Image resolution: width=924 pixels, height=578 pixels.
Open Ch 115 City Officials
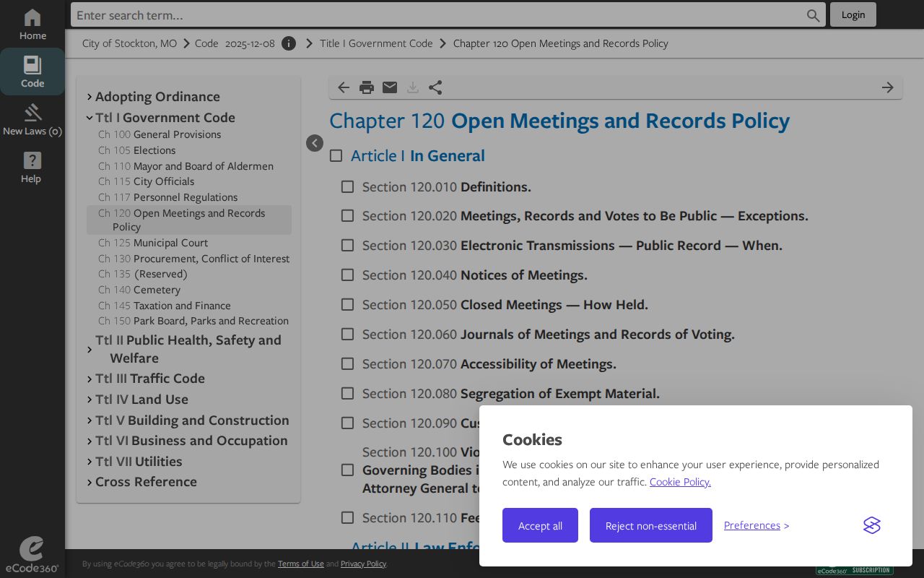[147, 181]
